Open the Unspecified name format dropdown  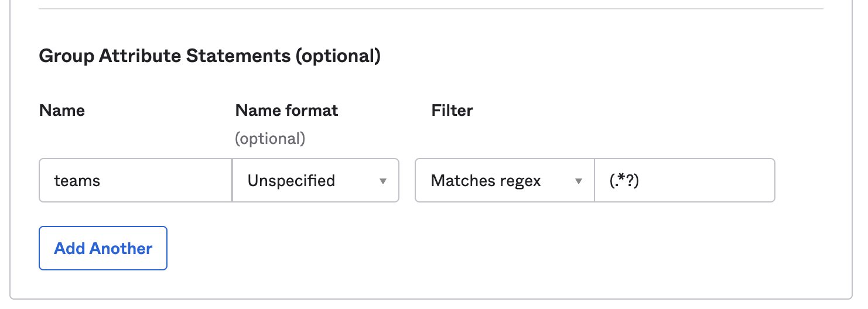[315, 180]
